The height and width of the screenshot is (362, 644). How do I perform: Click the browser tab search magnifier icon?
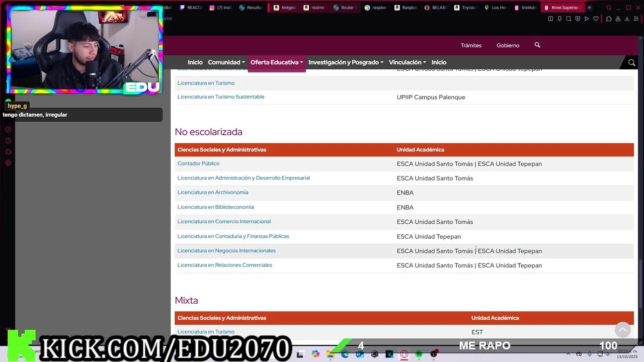(609, 8)
